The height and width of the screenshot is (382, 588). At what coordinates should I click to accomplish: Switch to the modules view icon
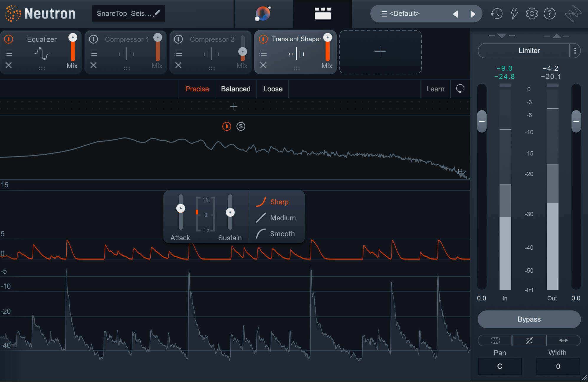click(x=323, y=14)
